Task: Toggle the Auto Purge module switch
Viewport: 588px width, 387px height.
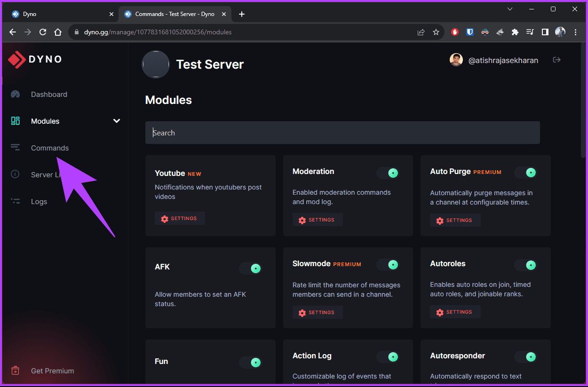Action: click(x=526, y=173)
